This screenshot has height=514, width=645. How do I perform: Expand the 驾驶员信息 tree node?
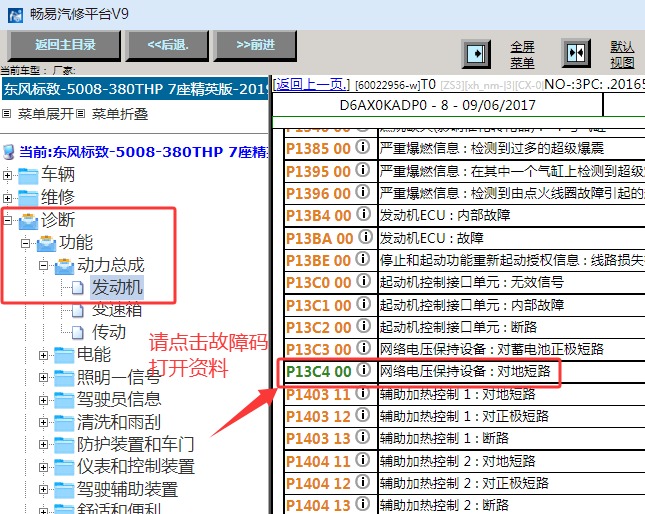point(43,400)
